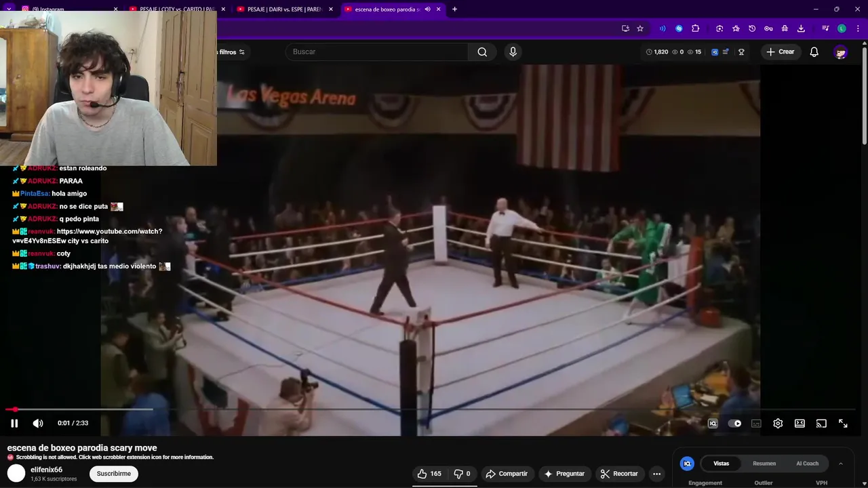Click the Preguntar button
The height and width of the screenshot is (488, 868).
click(x=564, y=474)
